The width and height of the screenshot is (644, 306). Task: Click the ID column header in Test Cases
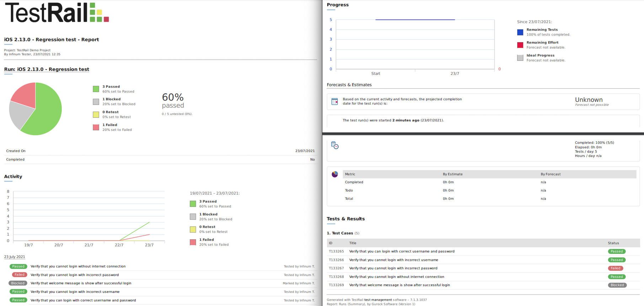(x=331, y=243)
